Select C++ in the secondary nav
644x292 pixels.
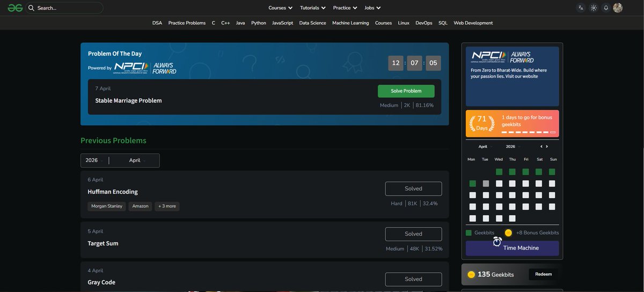click(225, 23)
